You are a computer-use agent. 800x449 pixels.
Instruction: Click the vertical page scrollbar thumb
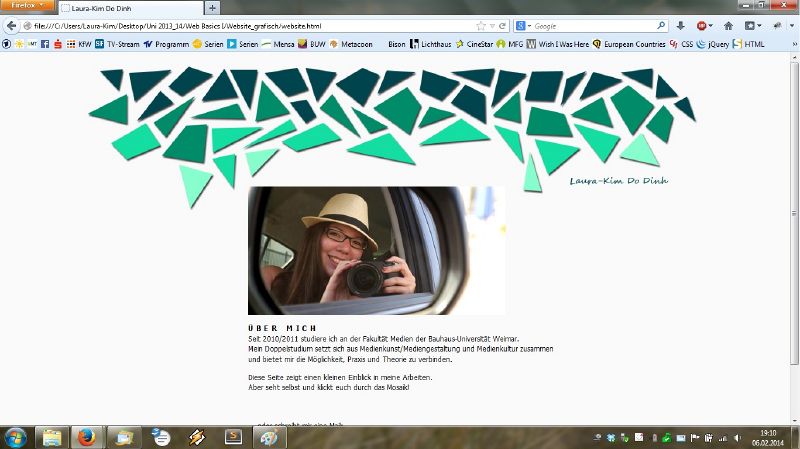tap(794, 213)
